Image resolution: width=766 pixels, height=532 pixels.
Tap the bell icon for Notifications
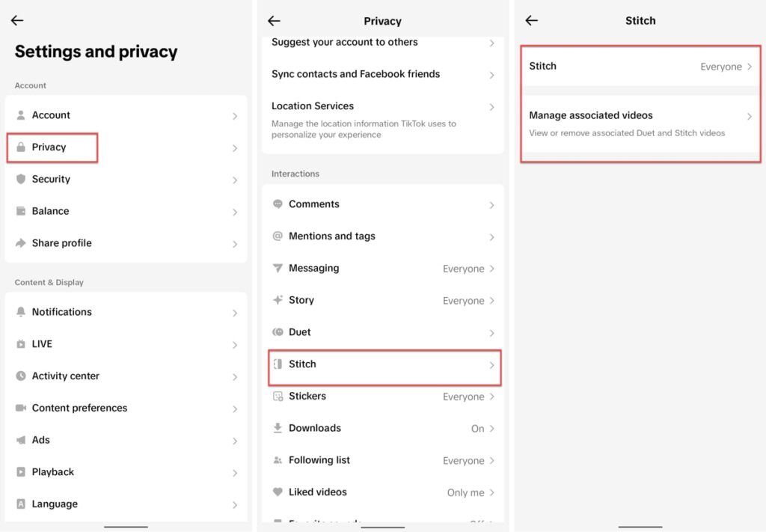coord(21,312)
